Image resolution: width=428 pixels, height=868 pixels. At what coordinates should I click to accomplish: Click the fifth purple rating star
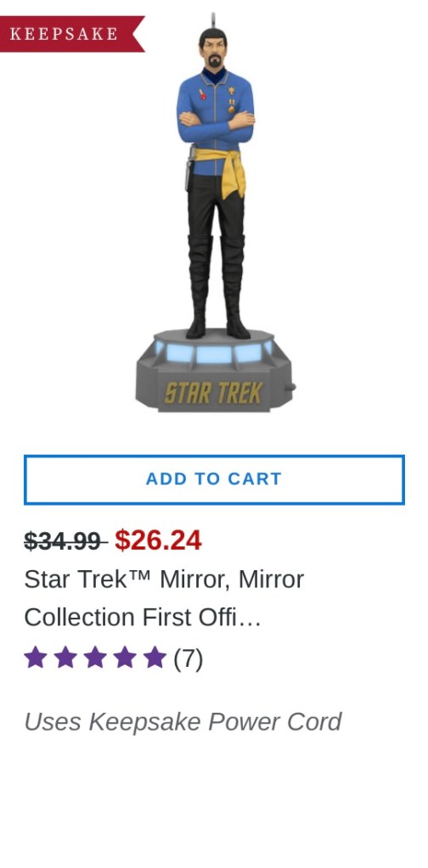click(x=155, y=658)
